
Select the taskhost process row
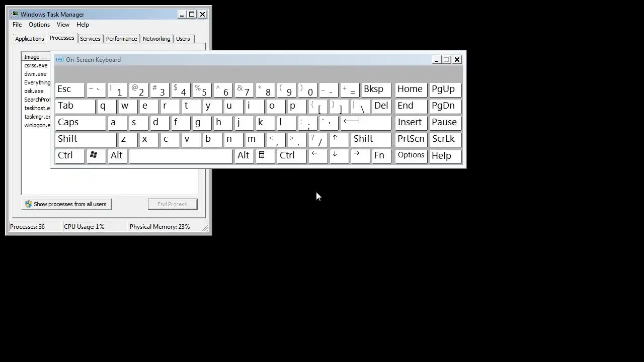pyautogui.click(x=36, y=108)
